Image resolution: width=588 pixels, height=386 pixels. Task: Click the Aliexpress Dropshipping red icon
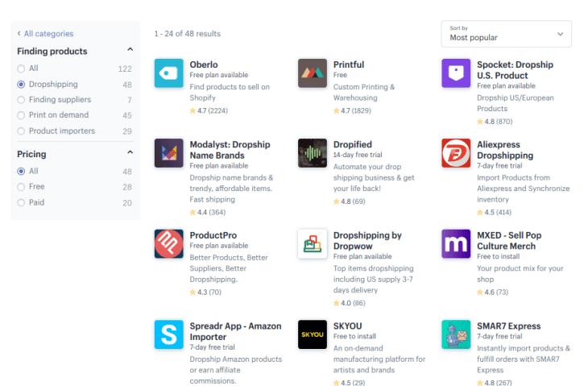[x=456, y=153]
